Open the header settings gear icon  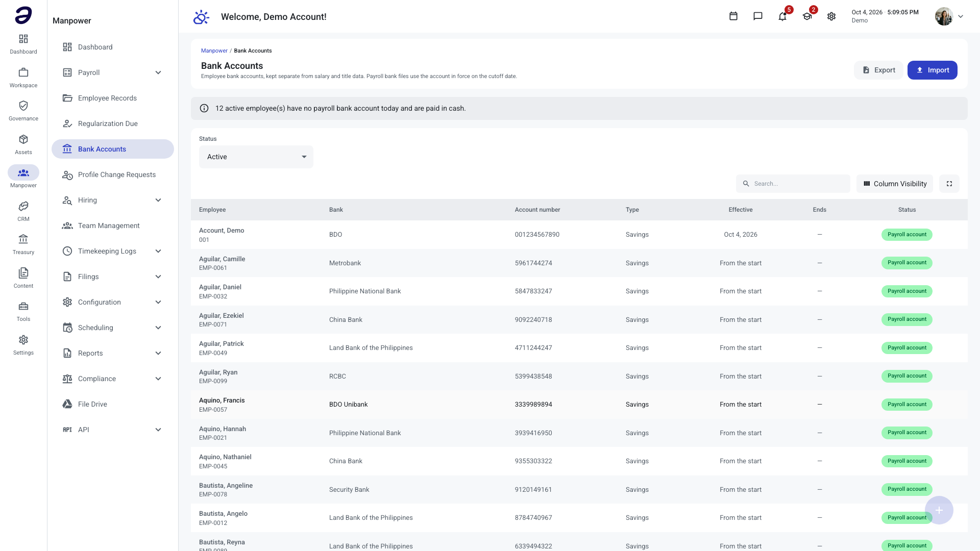click(831, 16)
